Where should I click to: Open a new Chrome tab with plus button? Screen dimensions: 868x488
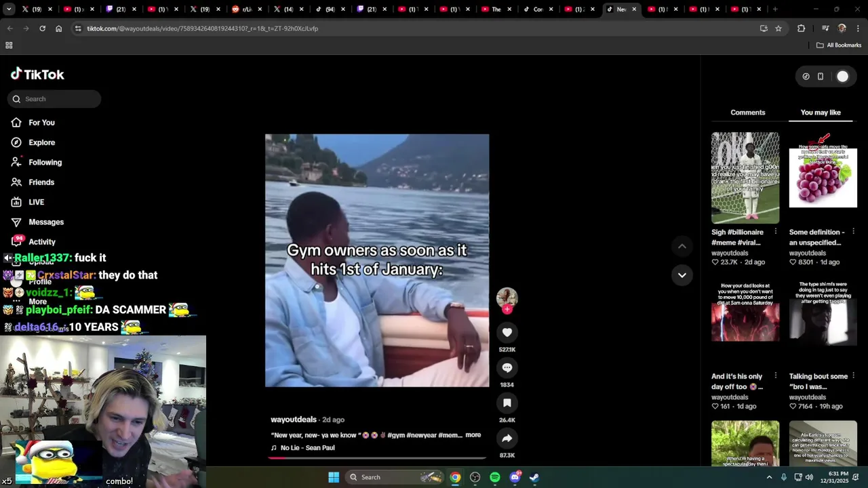(x=774, y=9)
